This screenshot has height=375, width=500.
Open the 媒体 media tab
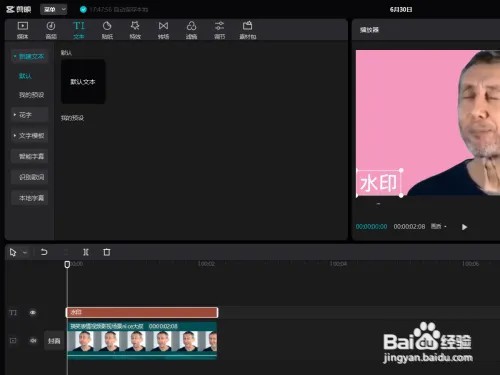[23, 30]
